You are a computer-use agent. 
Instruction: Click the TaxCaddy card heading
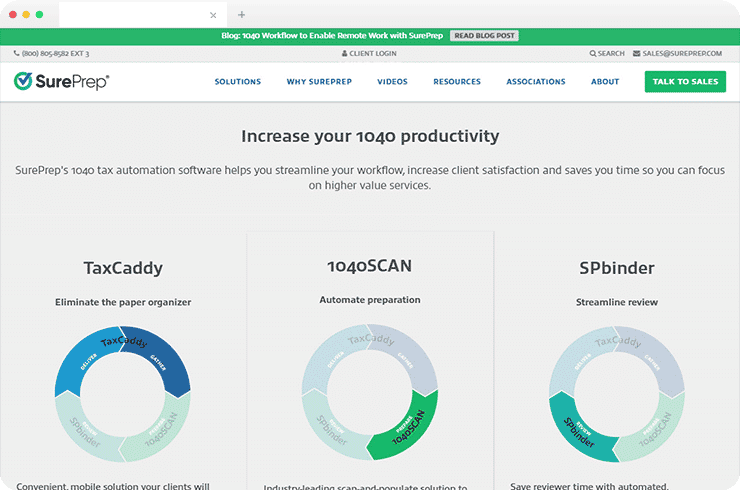(x=123, y=268)
